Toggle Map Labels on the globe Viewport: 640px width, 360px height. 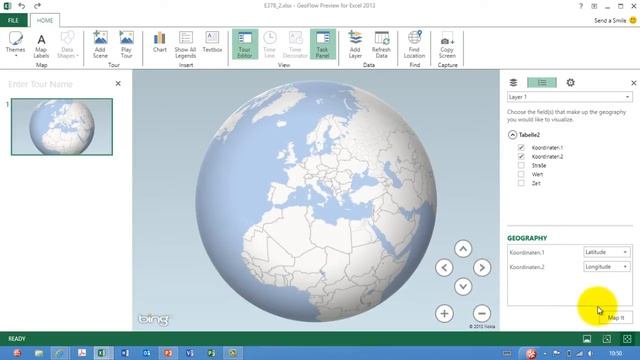tap(41, 45)
